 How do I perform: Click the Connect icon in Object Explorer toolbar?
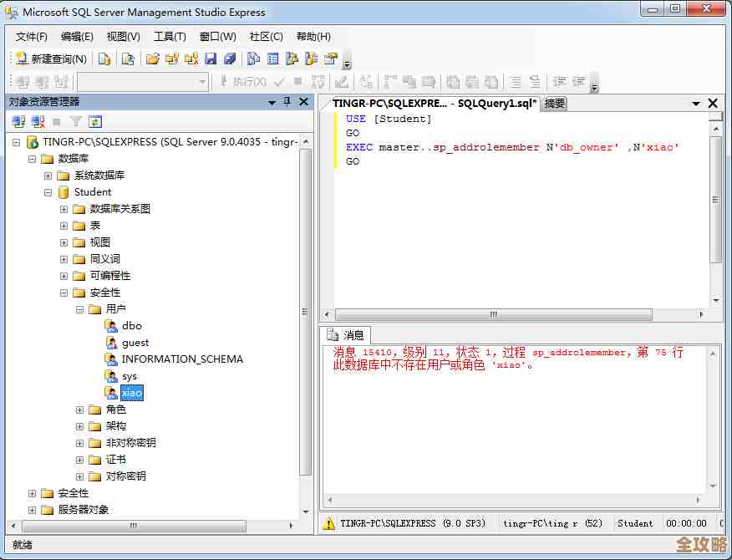[18, 122]
